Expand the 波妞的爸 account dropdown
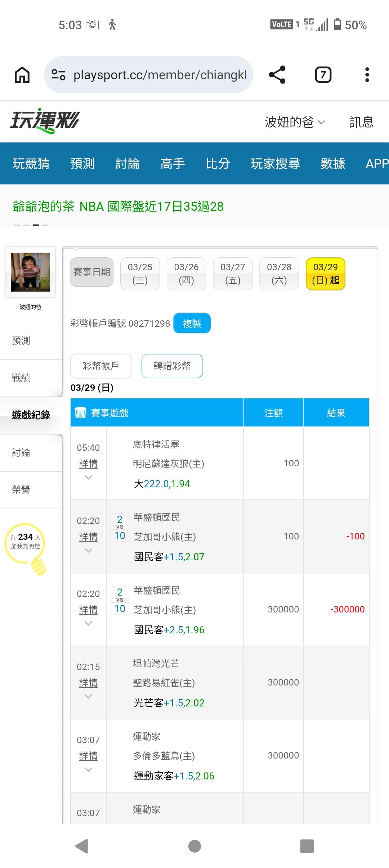 pyautogui.click(x=295, y=122)
